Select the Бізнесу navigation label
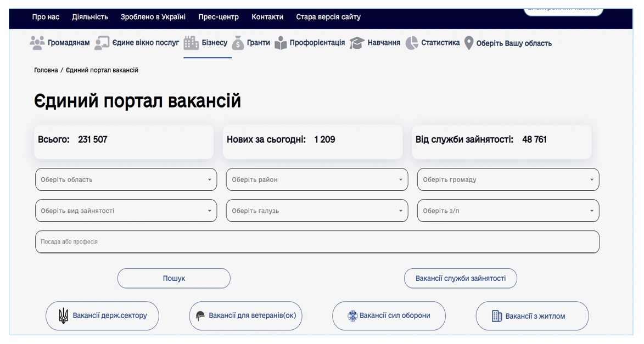This screenshot has height=344, width=644. (215, 43)
